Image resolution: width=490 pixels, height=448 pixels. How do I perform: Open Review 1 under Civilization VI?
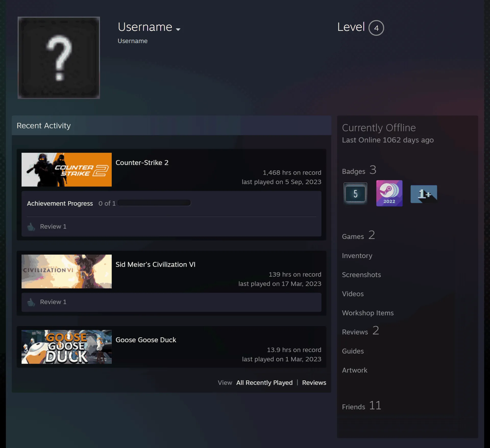click(53, 302)
